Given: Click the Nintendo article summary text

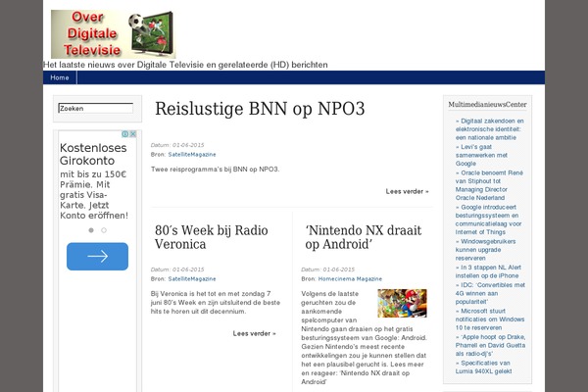Looking at the screenshot, I should pyautogui.click(x=364, y=337).
